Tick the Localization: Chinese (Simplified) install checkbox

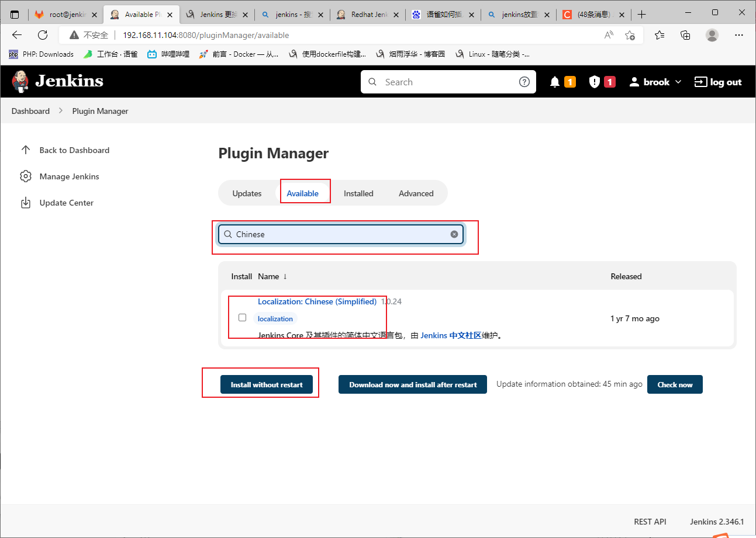click(242, 318)
